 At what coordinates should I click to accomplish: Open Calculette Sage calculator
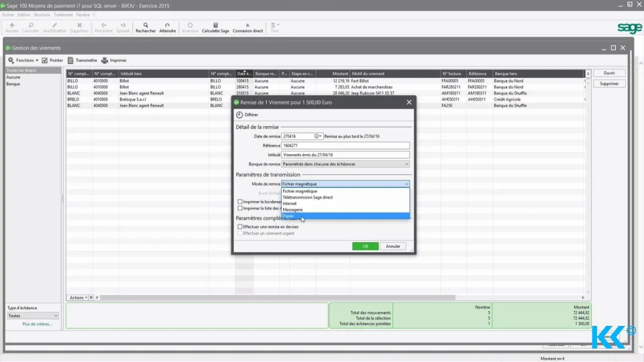pos(215,27)
